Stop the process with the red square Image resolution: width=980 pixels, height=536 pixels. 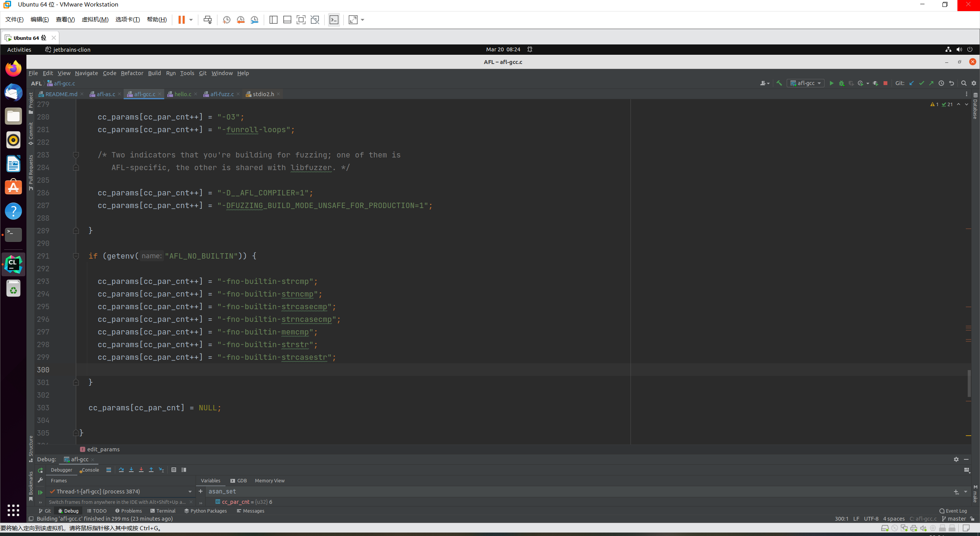pos(885,83)
